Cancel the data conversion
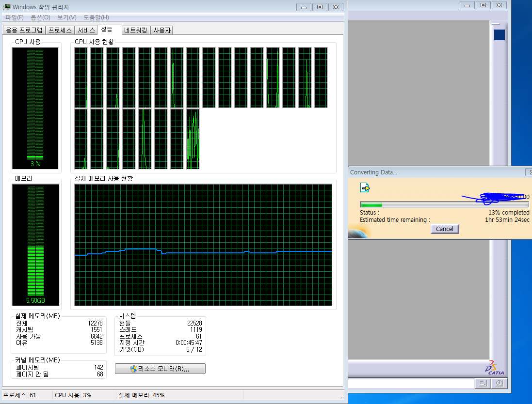Screen dimensions: 532x404 tap(444, 229)
